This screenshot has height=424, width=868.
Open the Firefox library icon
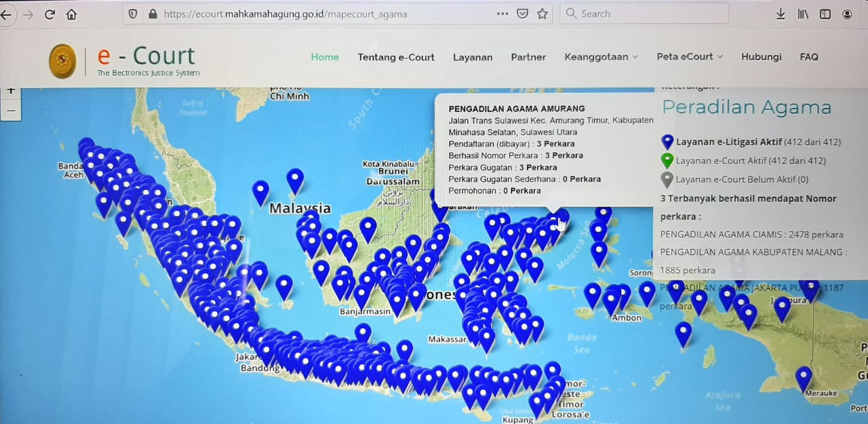click(x=803, y=14)
